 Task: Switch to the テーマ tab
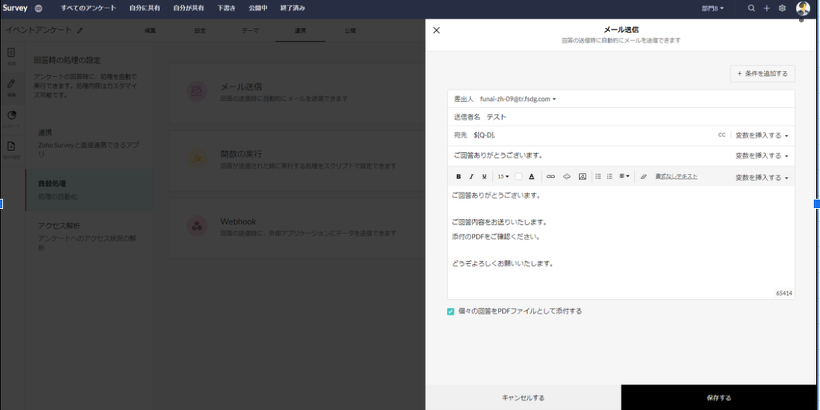coord(250,32)
